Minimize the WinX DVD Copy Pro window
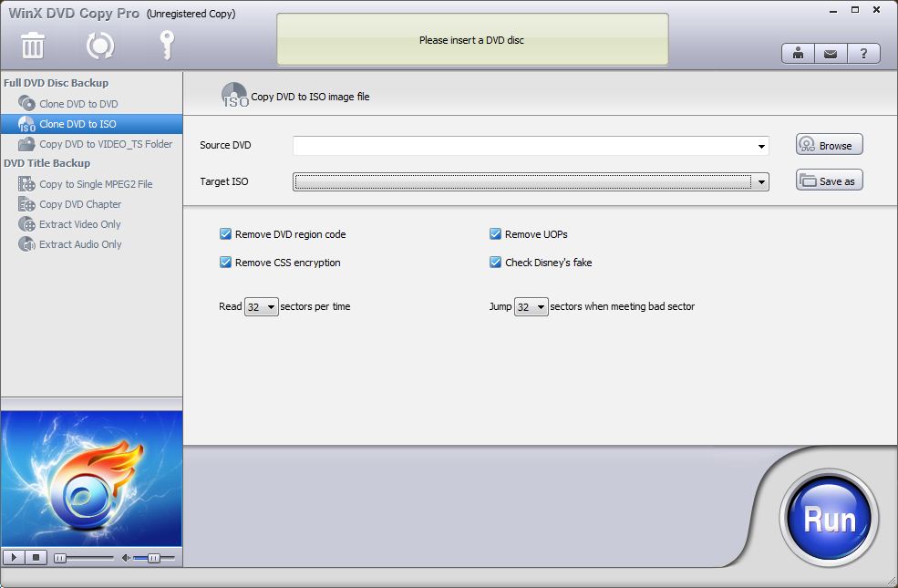Image resolution: width=898 pixels, height=588 pixels. (833, 10)
